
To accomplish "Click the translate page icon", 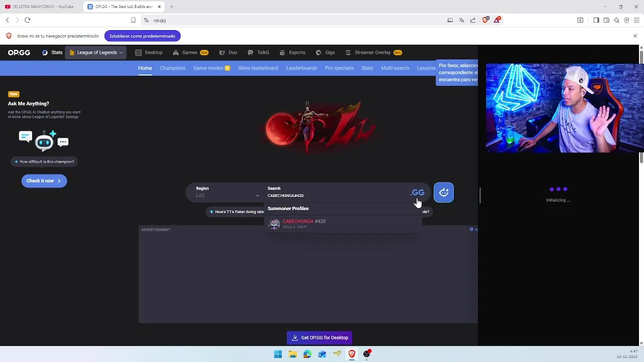I will click(x=461, y=20).
